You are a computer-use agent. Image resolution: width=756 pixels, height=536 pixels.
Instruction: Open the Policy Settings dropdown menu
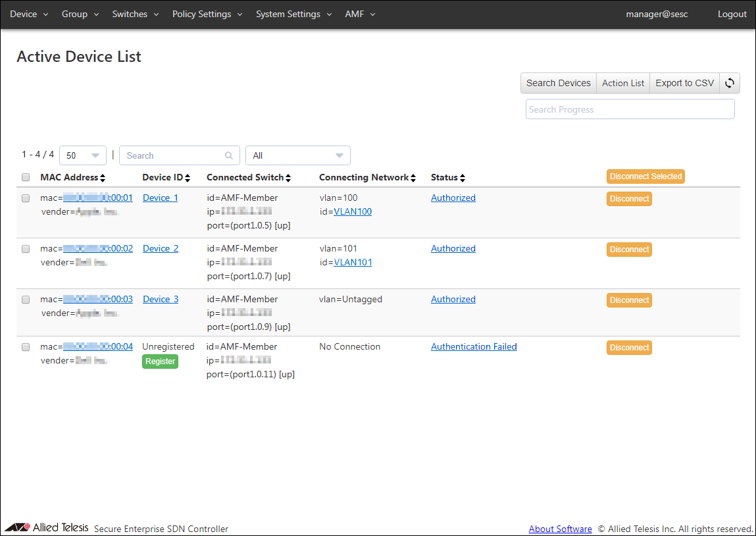(x=207, y=14)
